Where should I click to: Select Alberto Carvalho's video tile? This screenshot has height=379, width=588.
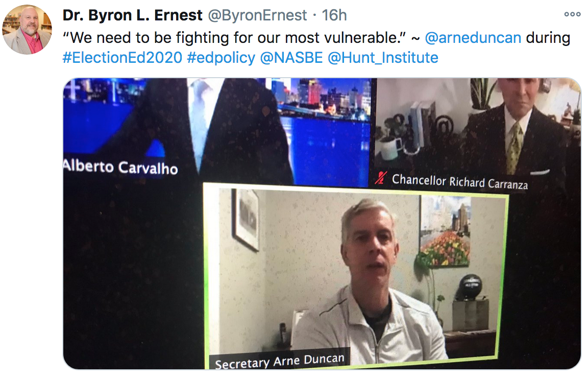217,131
